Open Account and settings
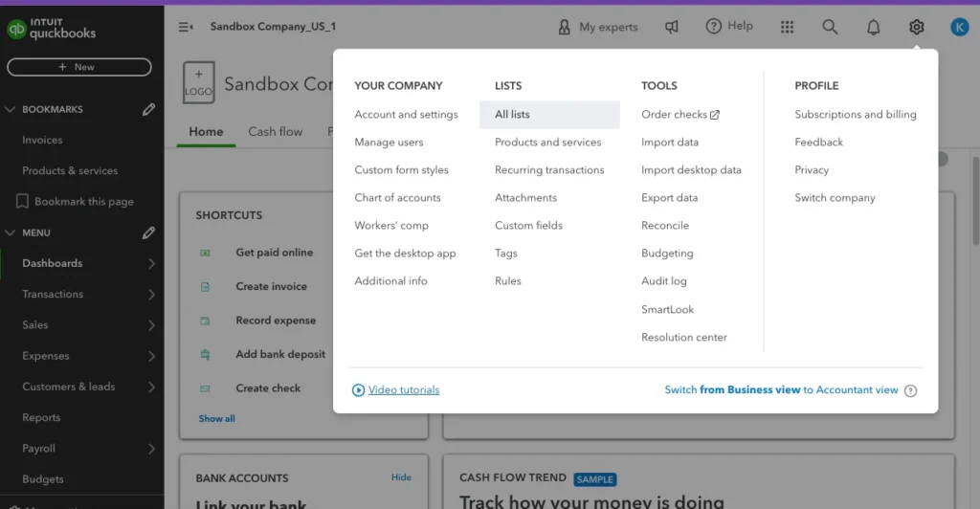 pyautogui.click(x=406, y=114)
